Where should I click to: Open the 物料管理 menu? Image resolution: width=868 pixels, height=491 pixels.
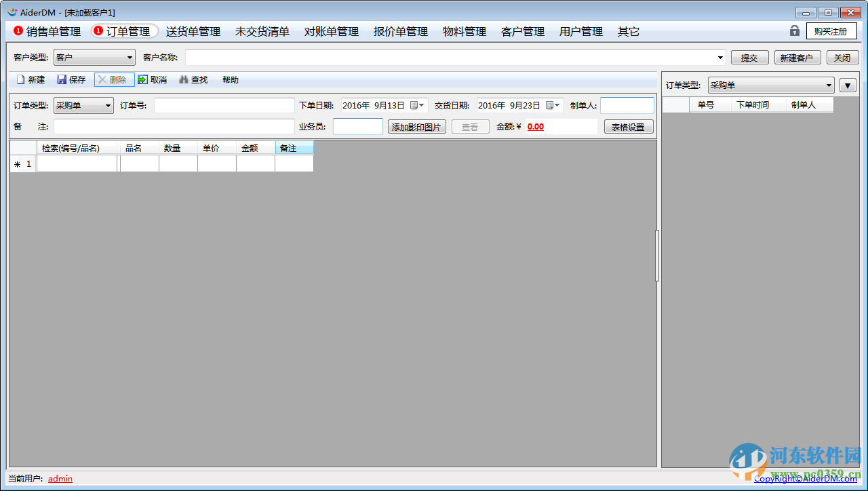coord(464,31)
